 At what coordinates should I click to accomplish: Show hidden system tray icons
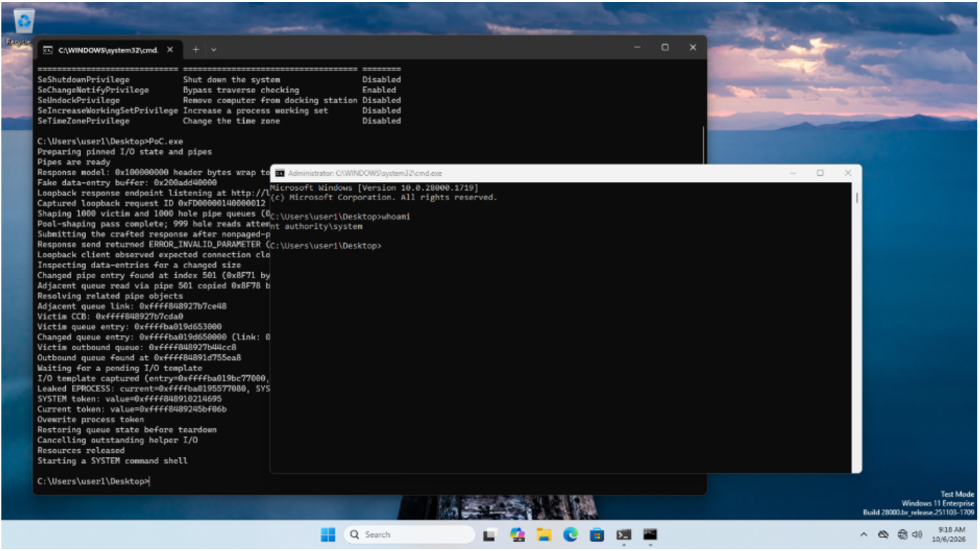click(865, 535)
